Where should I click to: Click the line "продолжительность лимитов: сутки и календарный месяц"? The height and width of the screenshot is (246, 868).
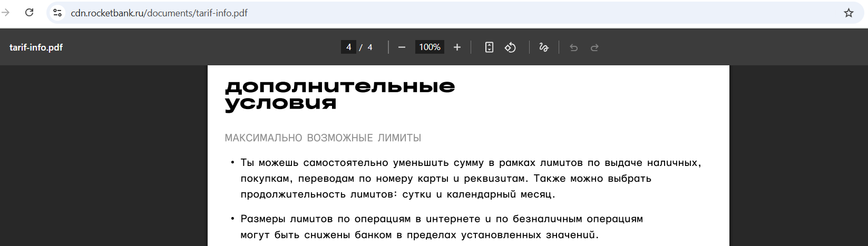coord(398,194)
